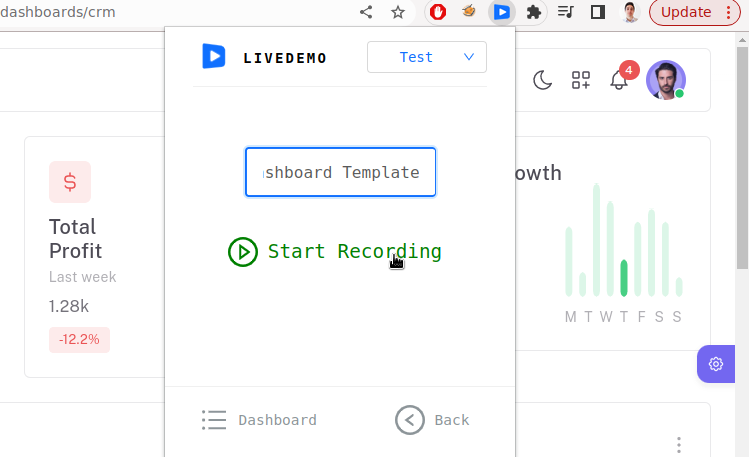Toggle the browser side panel icon
The image size is (749, 457).
pos(598,12)
